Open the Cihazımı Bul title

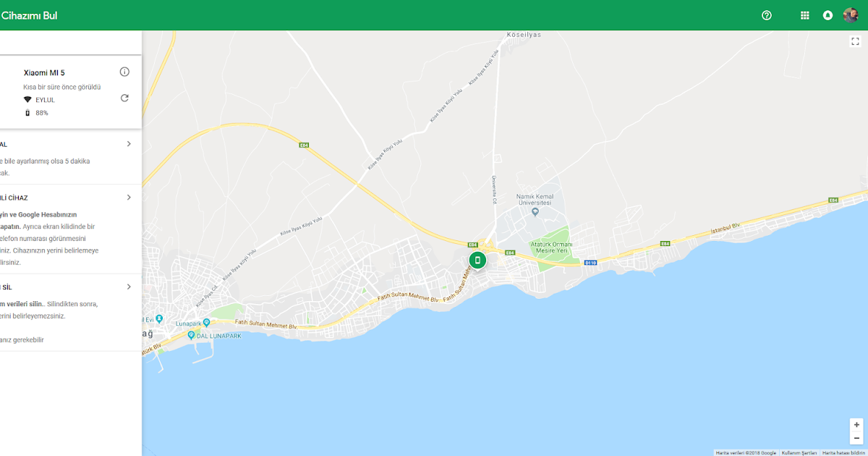click(29, 15)
